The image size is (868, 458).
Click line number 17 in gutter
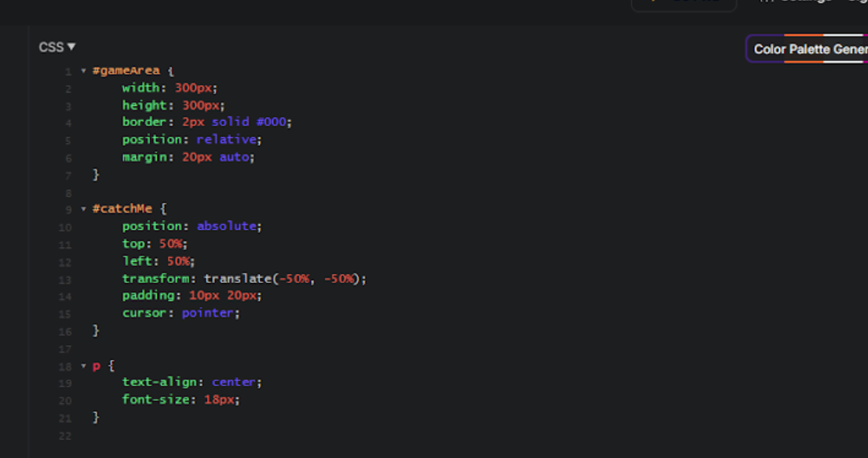65,350
